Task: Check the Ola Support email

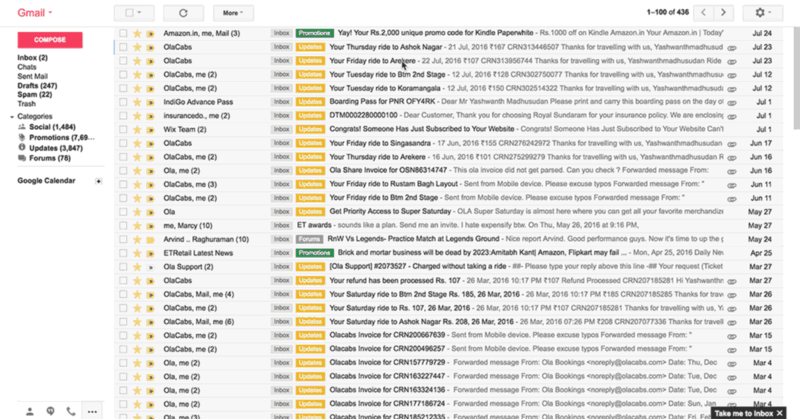Action: pyautogui.click(x=123, y=267)
